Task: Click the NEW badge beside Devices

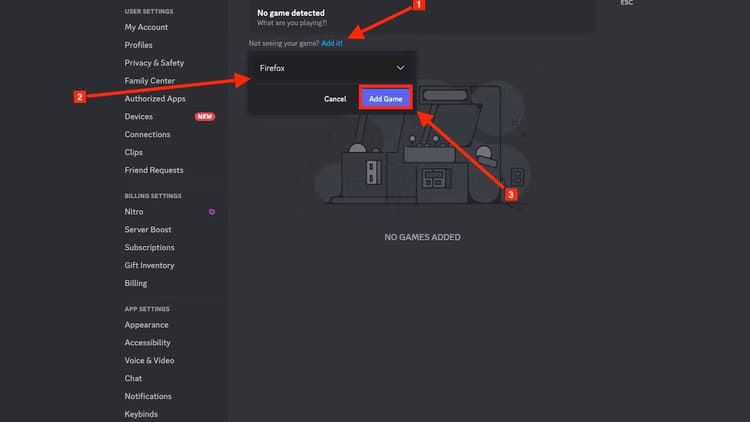Action: point(204,117)
